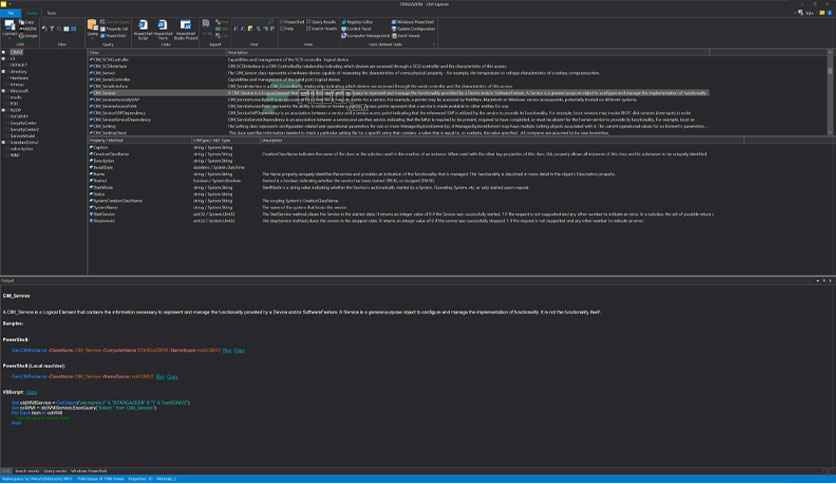Screen dimensions: 836x484
Task: Click Run link for the ComputerName PowerShell sample
Action: 227,350
